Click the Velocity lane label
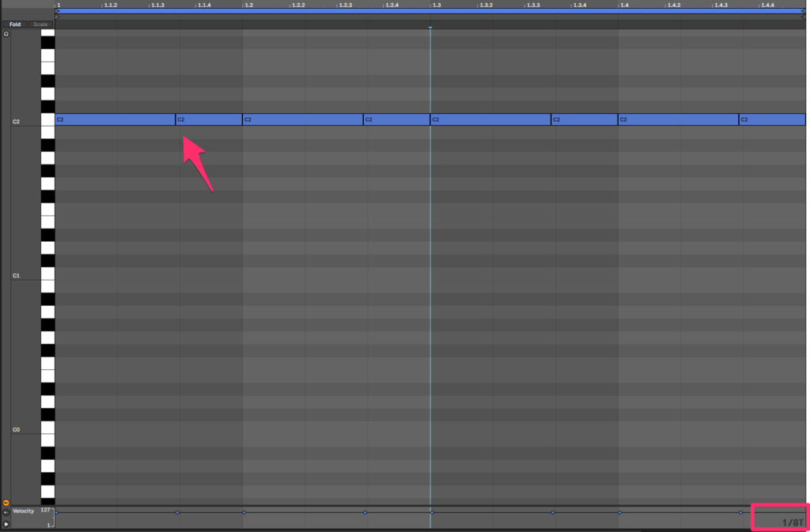 coord(23,511)
